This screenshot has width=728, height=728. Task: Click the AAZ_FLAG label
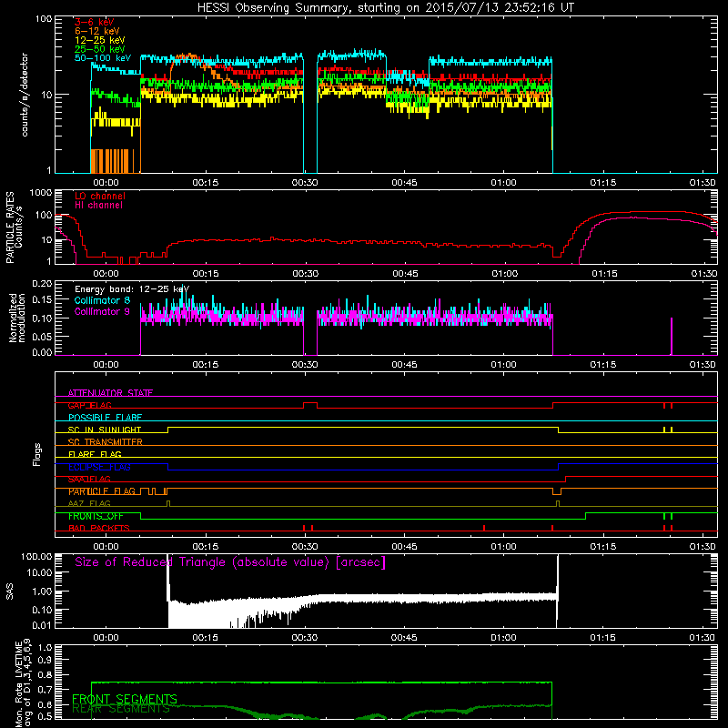(x=89, y=504)
